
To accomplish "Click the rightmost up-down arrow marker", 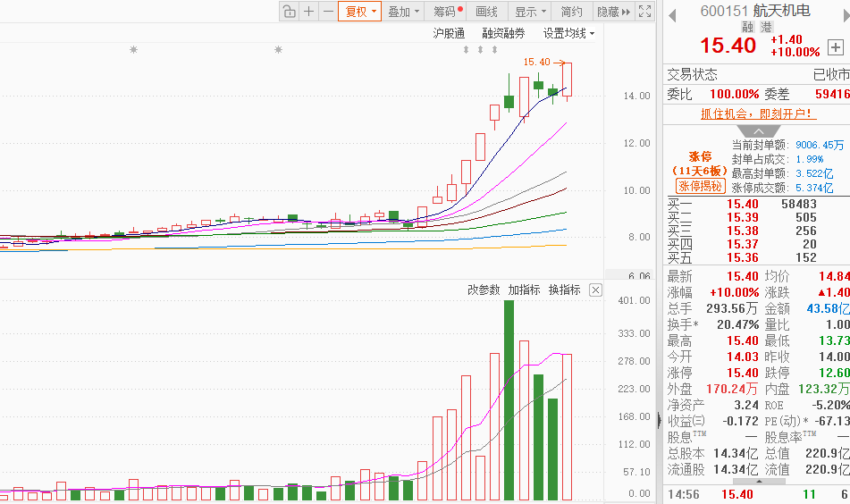I will click(494, 50).
